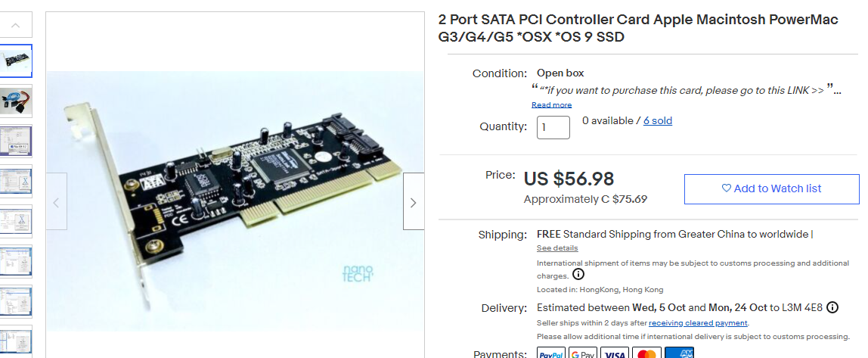Open delivery estimate info icon
The image size is (868, 358).
point(832,307)
